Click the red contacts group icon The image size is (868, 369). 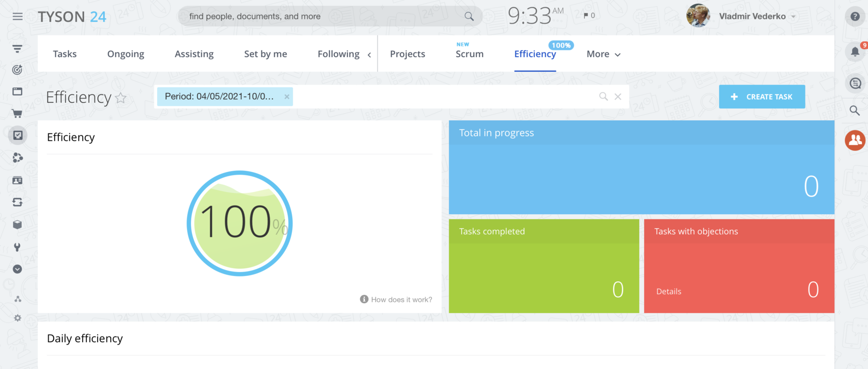click(x=855, y=140)
